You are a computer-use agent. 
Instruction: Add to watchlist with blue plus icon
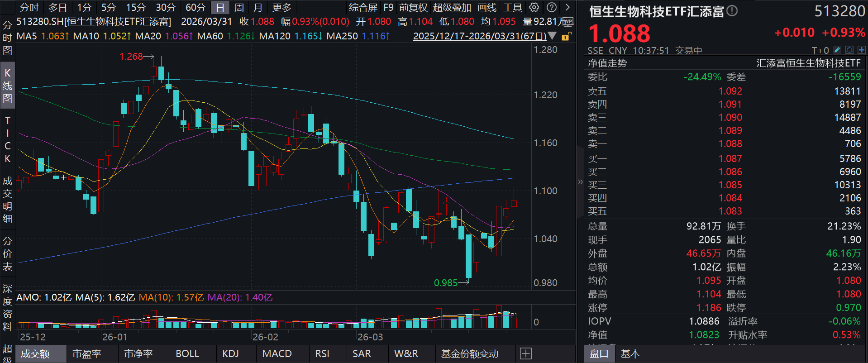tap(861, 50)
